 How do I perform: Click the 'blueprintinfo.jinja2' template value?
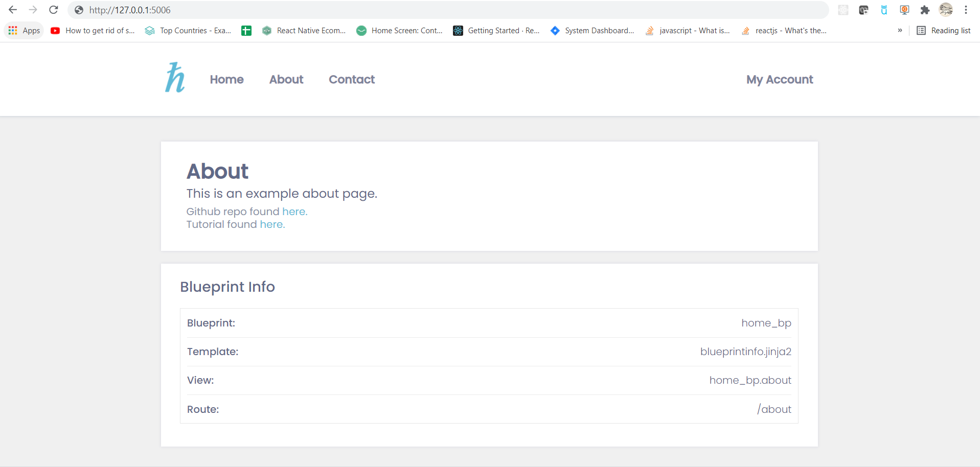(x=746, y=352)
